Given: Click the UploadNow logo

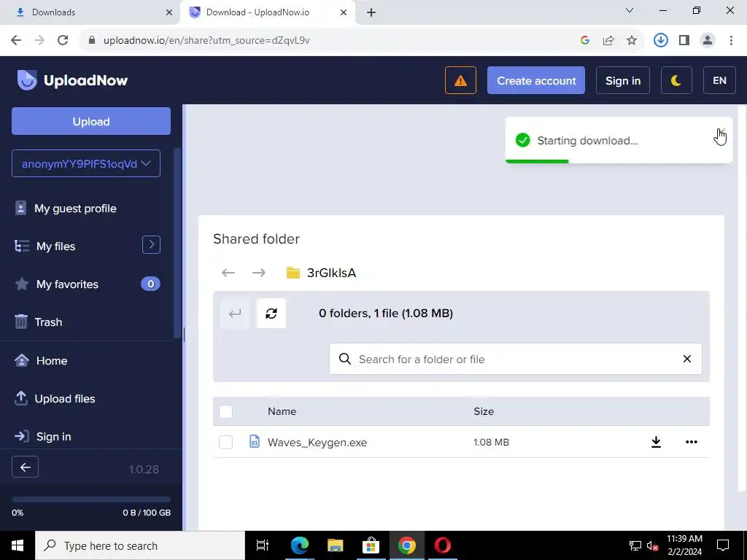Looking at the screenshot, I should pyautogui.click(x=72, y=80).
